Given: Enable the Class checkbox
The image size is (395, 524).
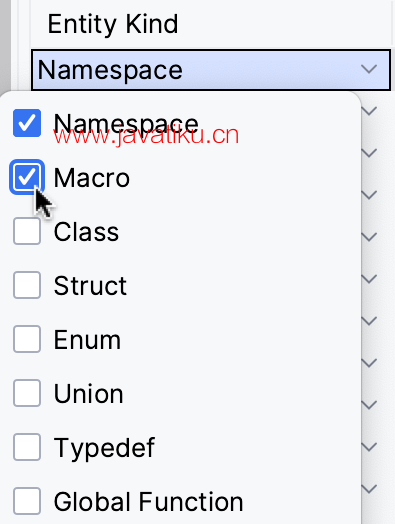Looking at the screenshot, I should click(27, 231).
